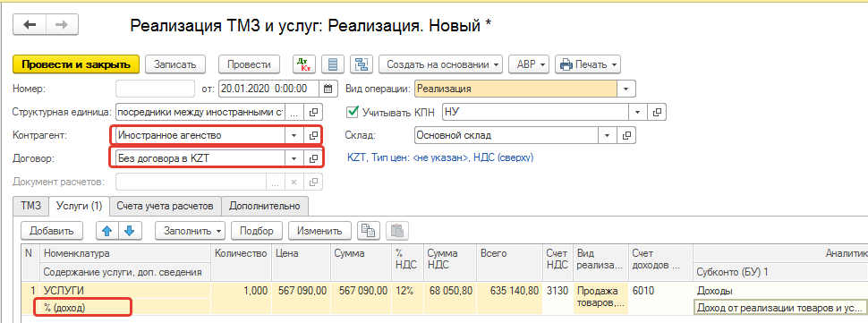Switch to Услуги (1) tab
Image resolution: width=868 pixels, height=323 pixels.
click(x=79, y=206)
